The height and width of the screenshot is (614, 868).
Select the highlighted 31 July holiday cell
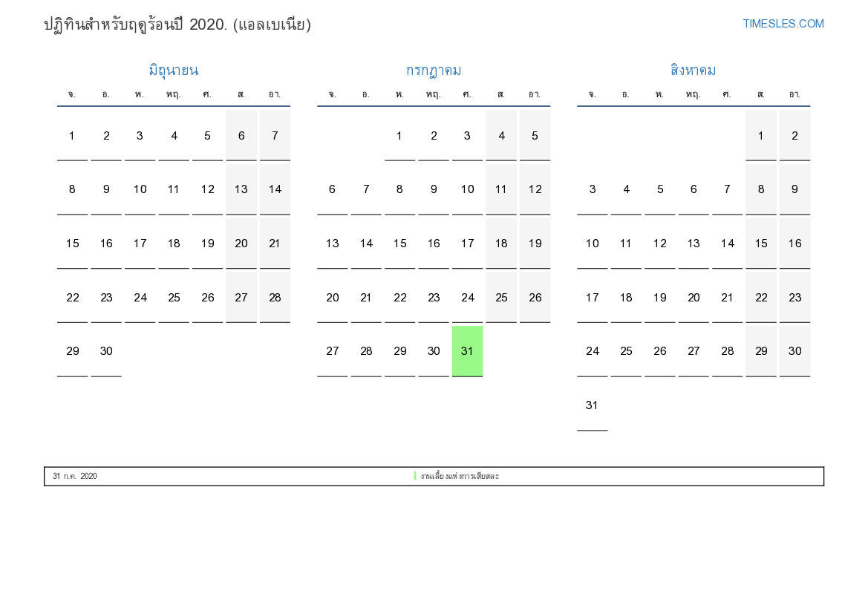click(467, 351)
